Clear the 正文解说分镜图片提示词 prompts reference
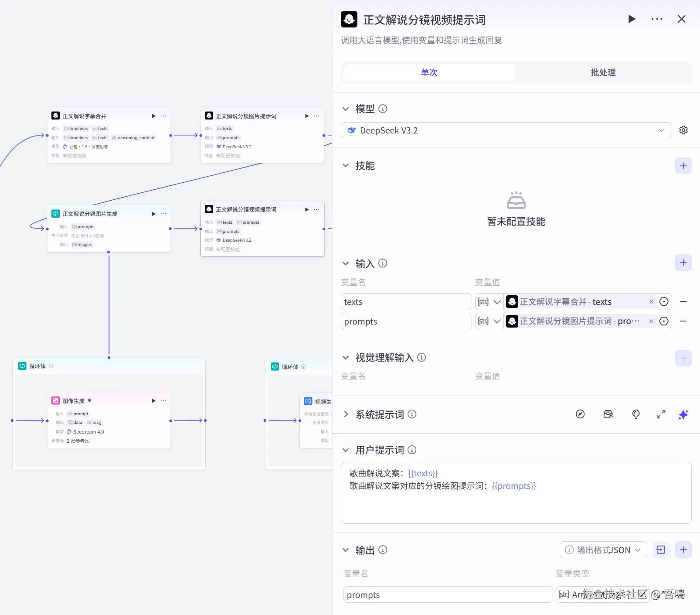 point(651,321)
